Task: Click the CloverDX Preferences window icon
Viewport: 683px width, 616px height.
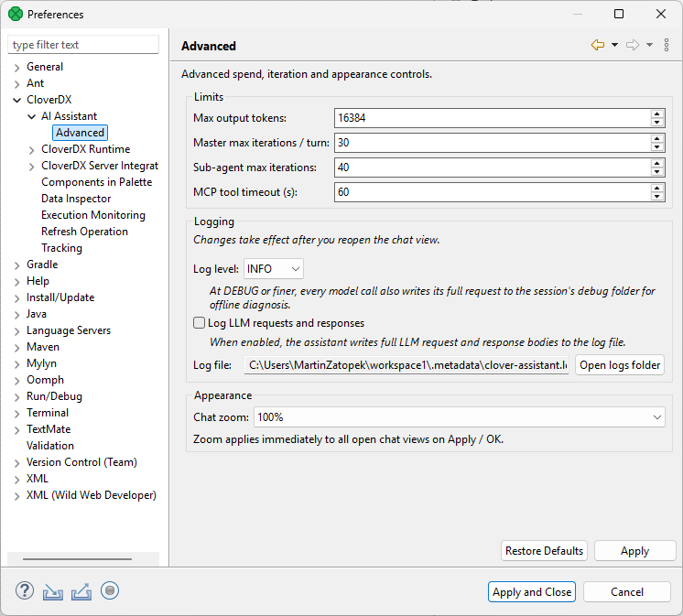Action: [16, 14]
